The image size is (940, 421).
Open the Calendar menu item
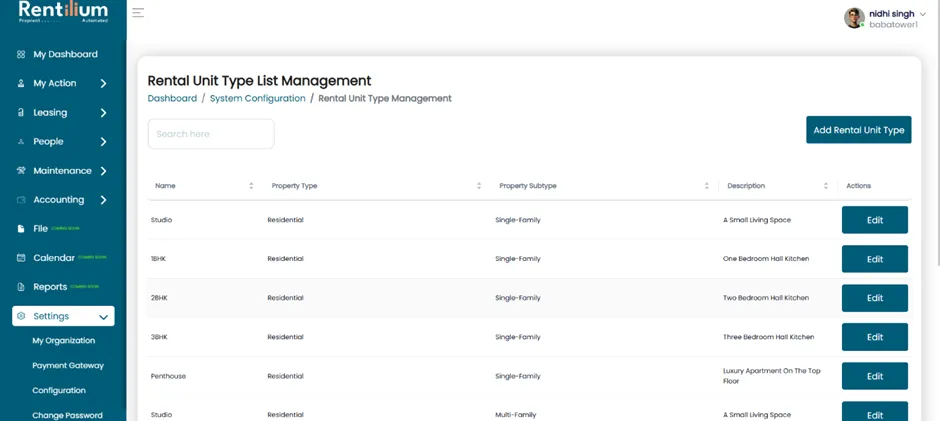tap(54, 258)
